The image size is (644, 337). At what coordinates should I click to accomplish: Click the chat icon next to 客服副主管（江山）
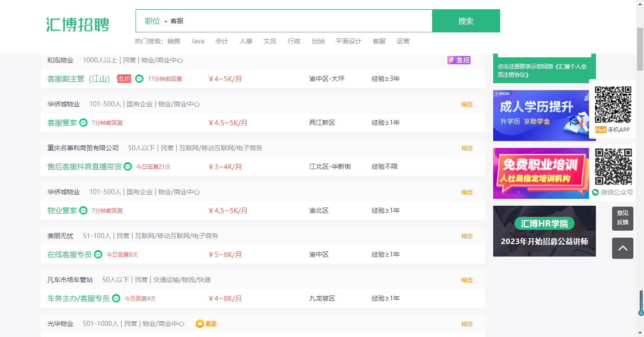[x=139, y=79]
